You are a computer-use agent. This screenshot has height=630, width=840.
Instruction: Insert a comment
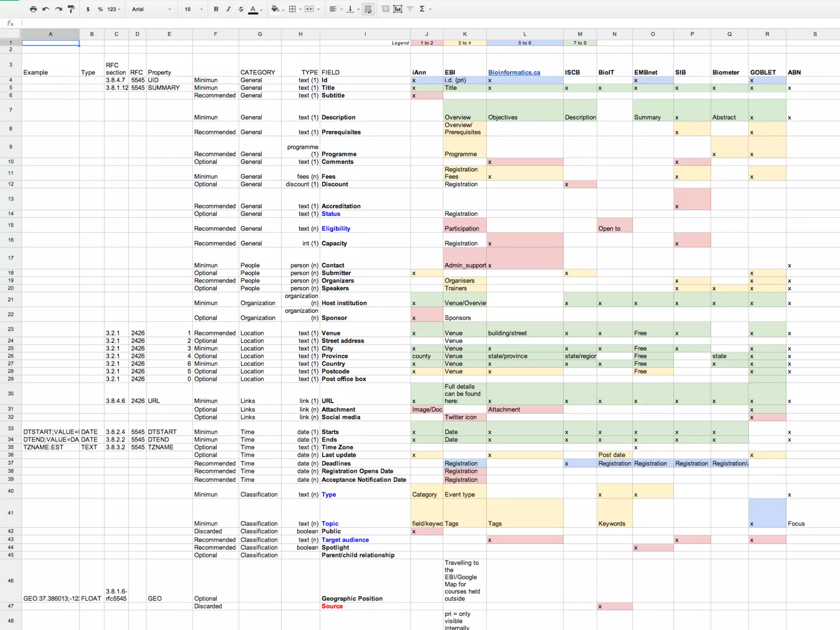pyautogui.click(x=385, y=9)
